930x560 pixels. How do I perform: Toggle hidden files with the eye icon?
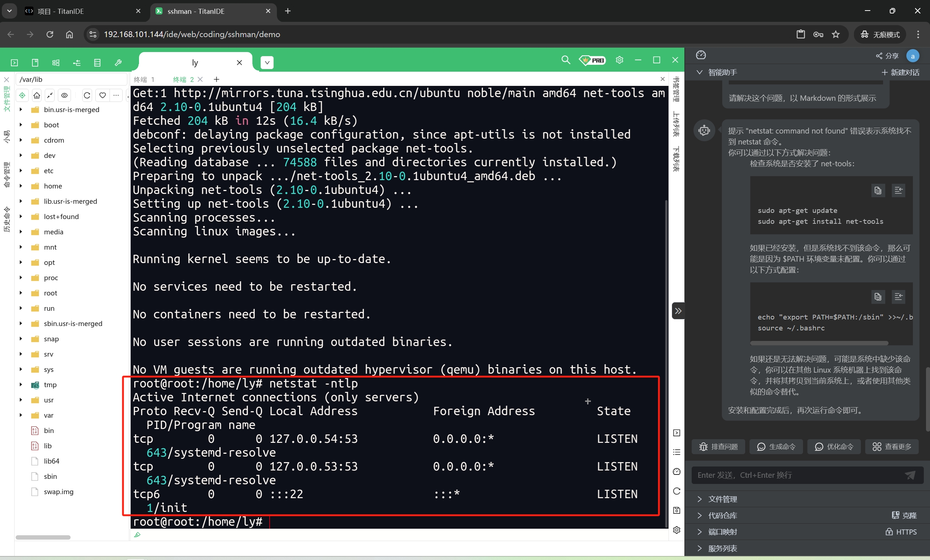64,95
